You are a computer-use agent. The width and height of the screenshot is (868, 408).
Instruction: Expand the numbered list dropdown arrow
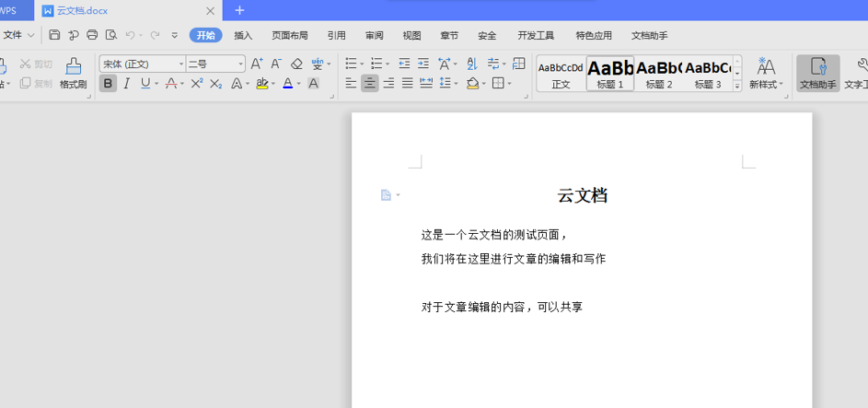click(388, 64)
